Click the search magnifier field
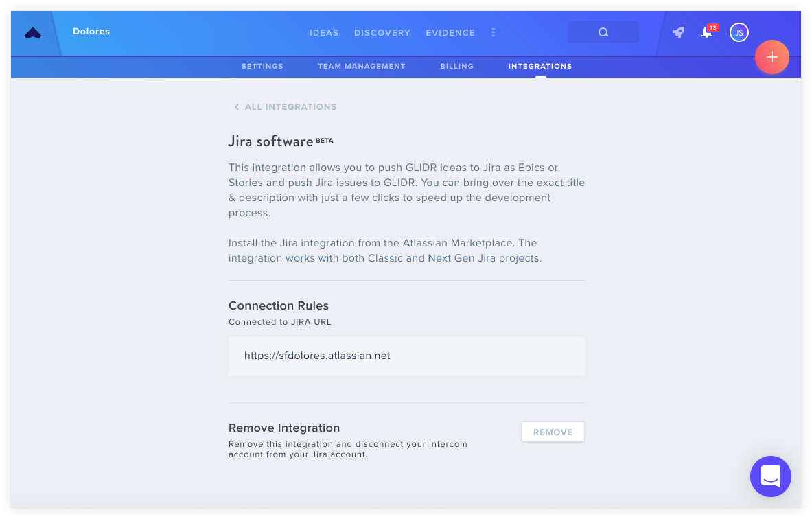812x519 pixels. pyautogui.click(x=603, y=32)
